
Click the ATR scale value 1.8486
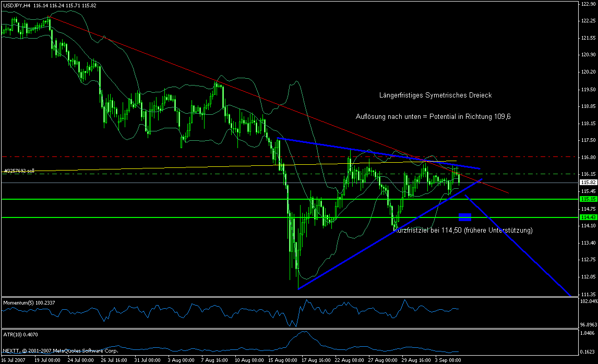click(x=589, y=333)
